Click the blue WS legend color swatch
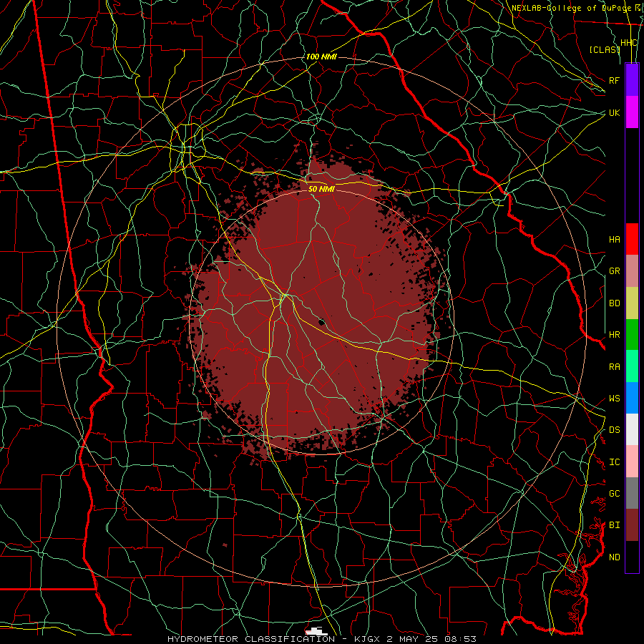The width and height of the screenshot is (644, 644). click(x=632, y=398)
